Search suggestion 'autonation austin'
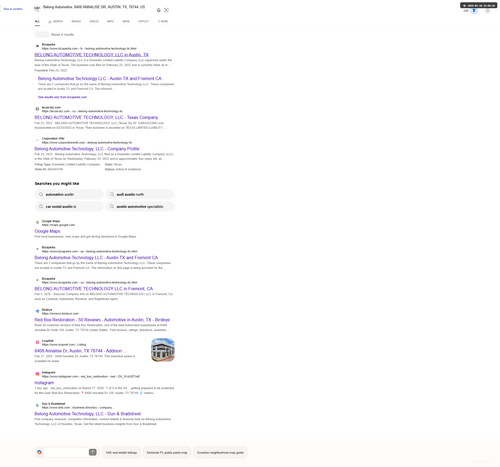This screenshot has width=500, height=467. coord(69,194)
